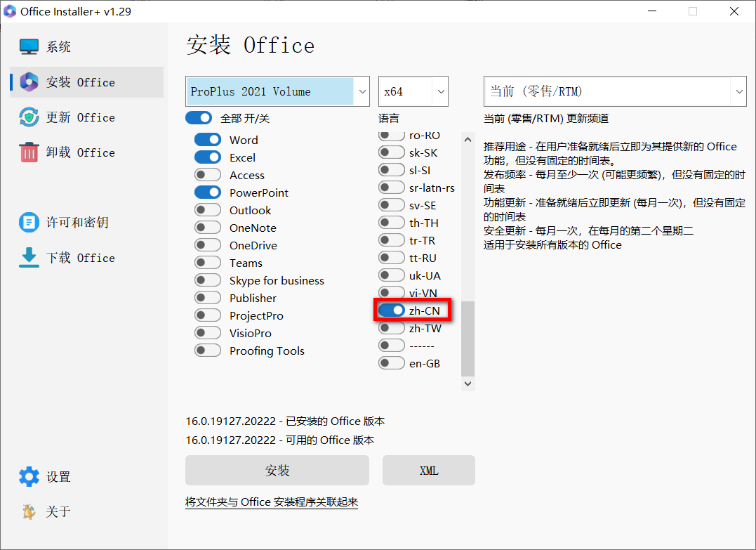Image resolution: width=756 pixels, height=550 pixels.
Task: Enable the tr-TR language toggle
Action: 392,240
